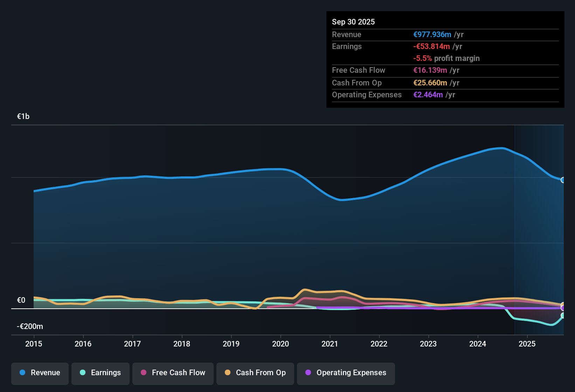The image size is (575, 392).
Task: Click the purple Operating Expenses dot icon
Action: click(308, 373)
